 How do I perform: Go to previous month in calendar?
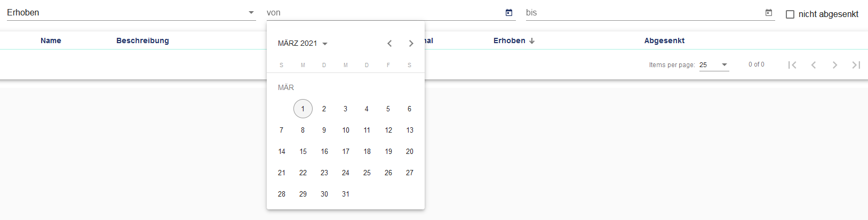click(389, 44)
